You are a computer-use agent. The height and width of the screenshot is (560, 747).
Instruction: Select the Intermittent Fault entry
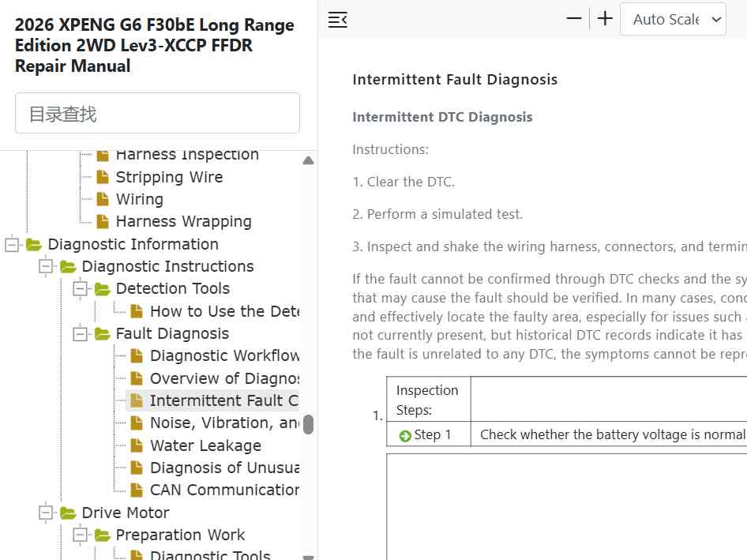point(224,400)
